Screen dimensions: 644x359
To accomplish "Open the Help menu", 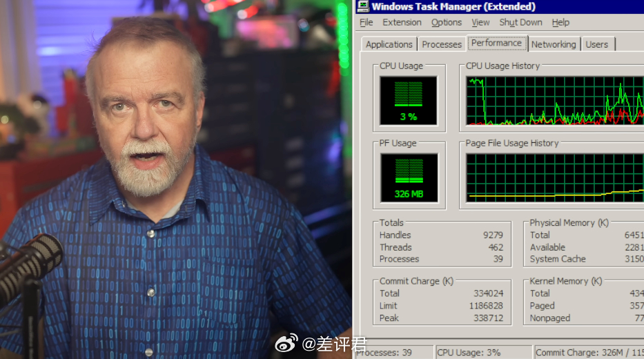I will pos(560,22).
